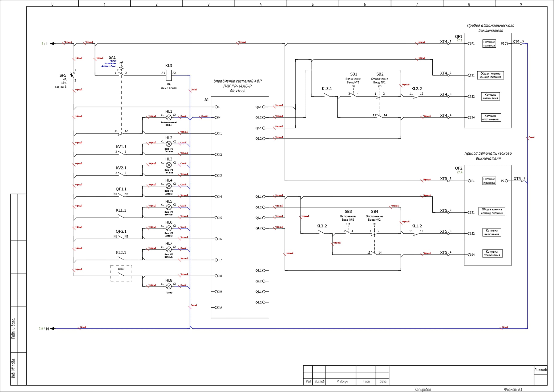This screenshot has width=554, height=392.
Task: Click the HL1 lamp symbol
Action: point(169,117)
